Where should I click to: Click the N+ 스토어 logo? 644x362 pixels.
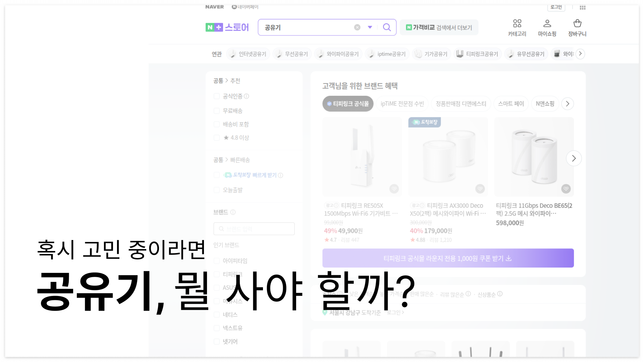(227, 27)
